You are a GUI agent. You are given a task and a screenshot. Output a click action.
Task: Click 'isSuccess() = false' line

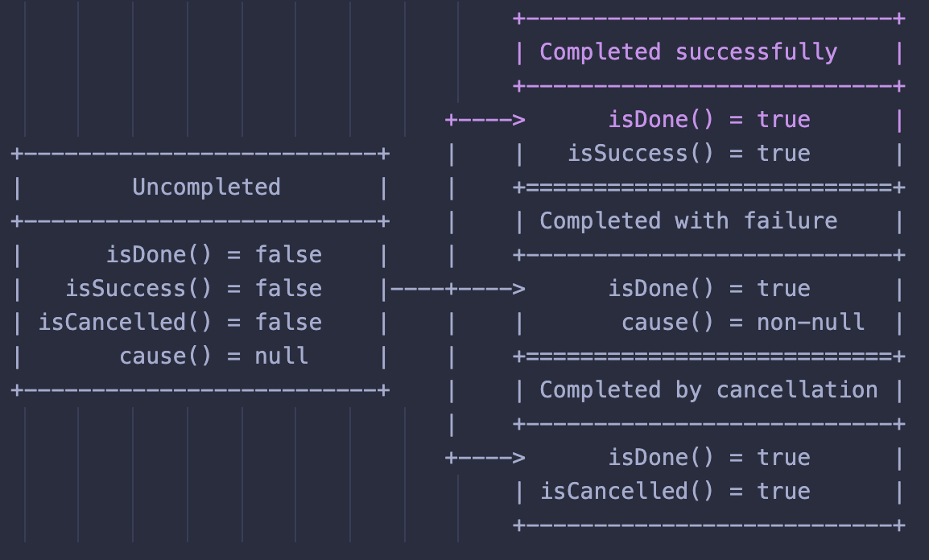[194, 289]
